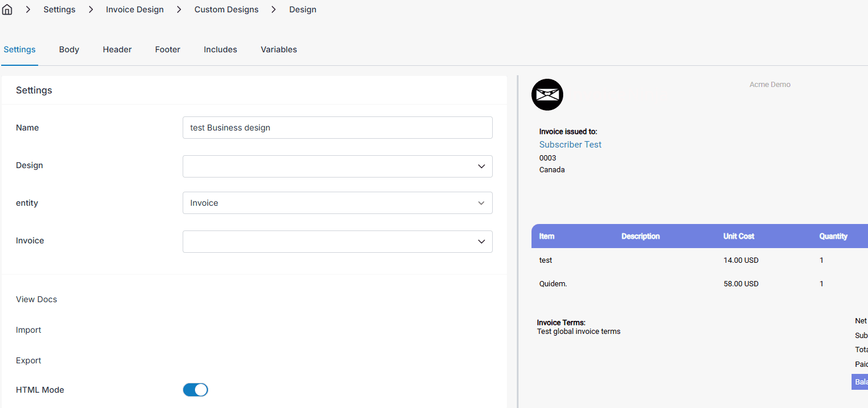
Task: Open the Footer tab
Action: click(168, 49)
